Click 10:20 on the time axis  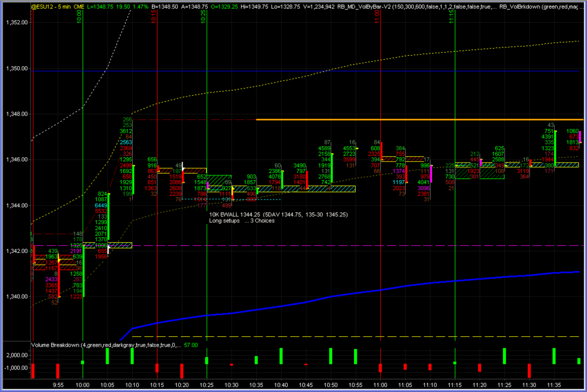click(181, 385)
